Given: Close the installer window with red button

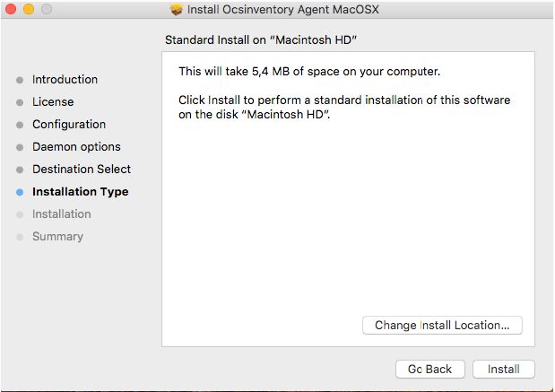Looking at the screenshot, I should (11, 10).
